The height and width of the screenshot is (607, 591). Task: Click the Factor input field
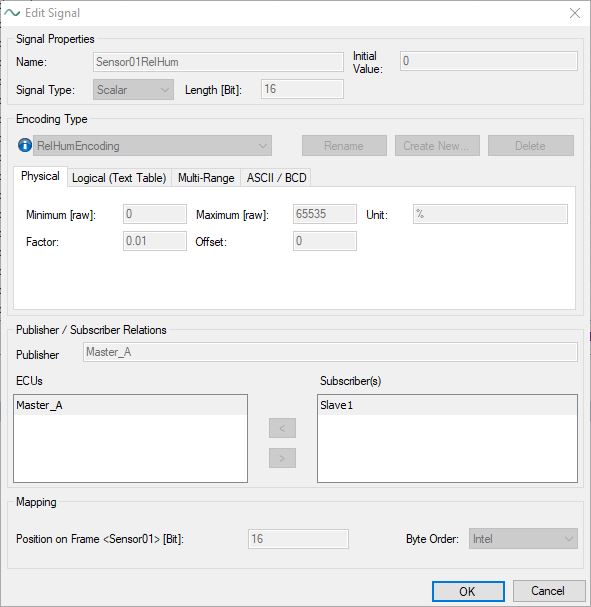pos(155,241)
